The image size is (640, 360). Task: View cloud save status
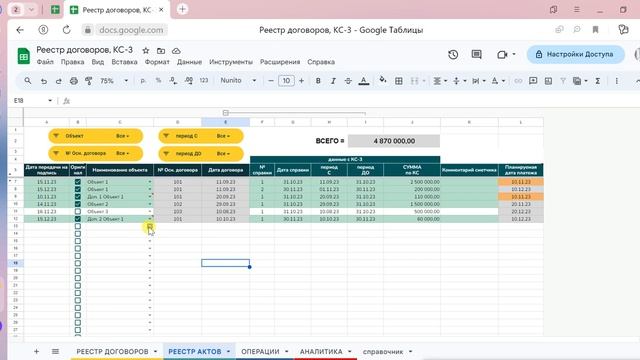click(x=176, y=51)
